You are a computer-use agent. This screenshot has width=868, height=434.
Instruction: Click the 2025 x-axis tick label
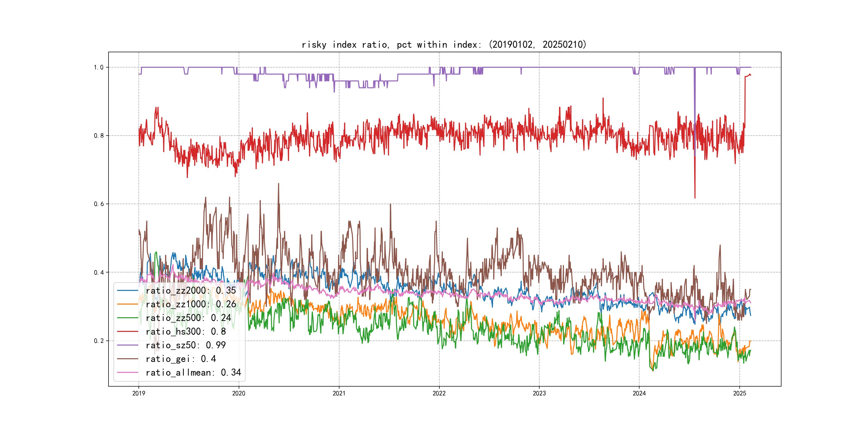(740, 393)
